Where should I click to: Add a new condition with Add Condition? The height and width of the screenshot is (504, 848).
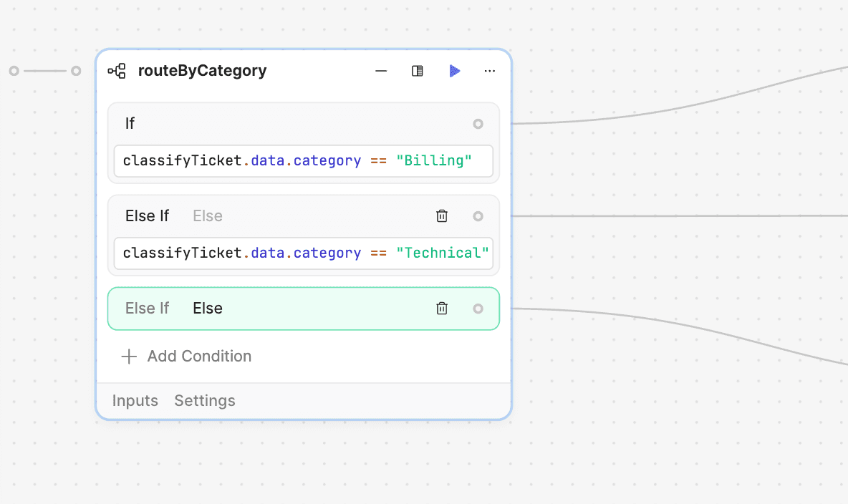[x=199, y=356]
